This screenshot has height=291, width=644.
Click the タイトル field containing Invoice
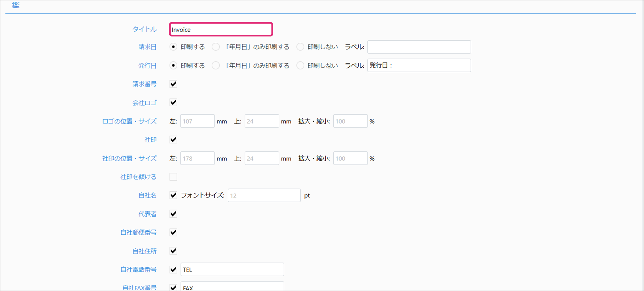click(221, 30)
